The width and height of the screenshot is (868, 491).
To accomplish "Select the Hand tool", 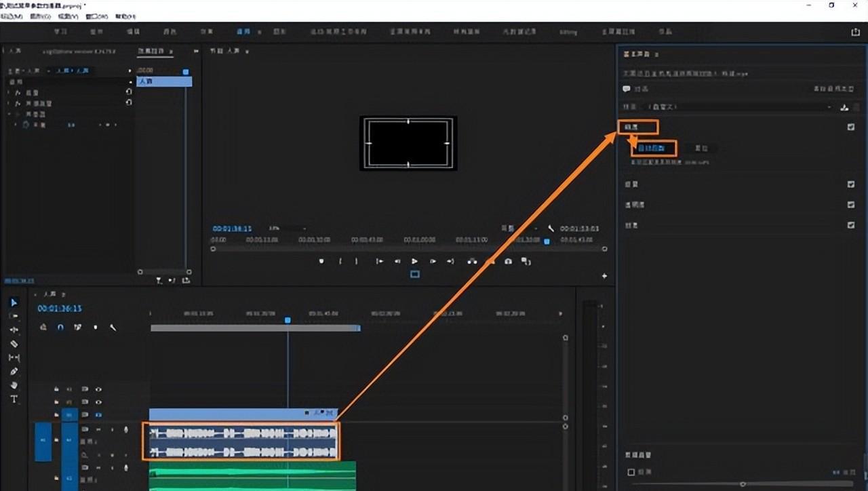I will tap(14, 385).
